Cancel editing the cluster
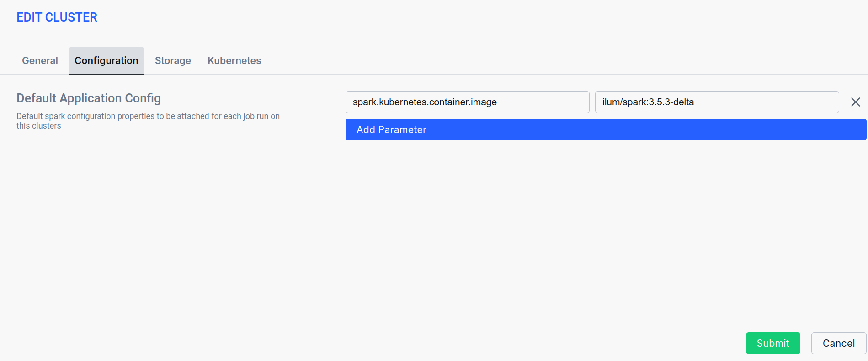The image size is (868, 361). click(838, 343)
